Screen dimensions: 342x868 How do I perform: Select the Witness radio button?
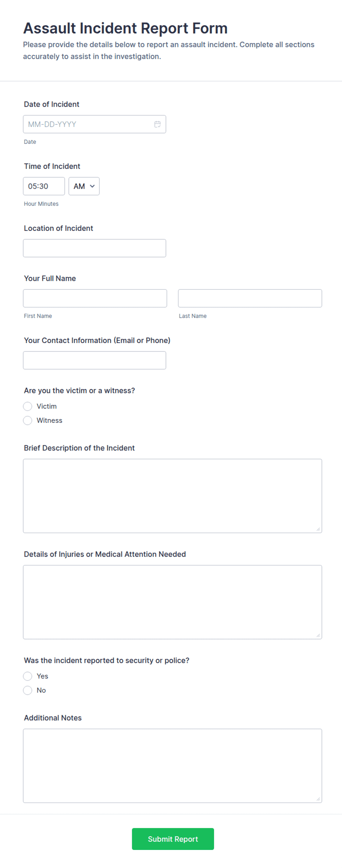click(x=28, y=420)
